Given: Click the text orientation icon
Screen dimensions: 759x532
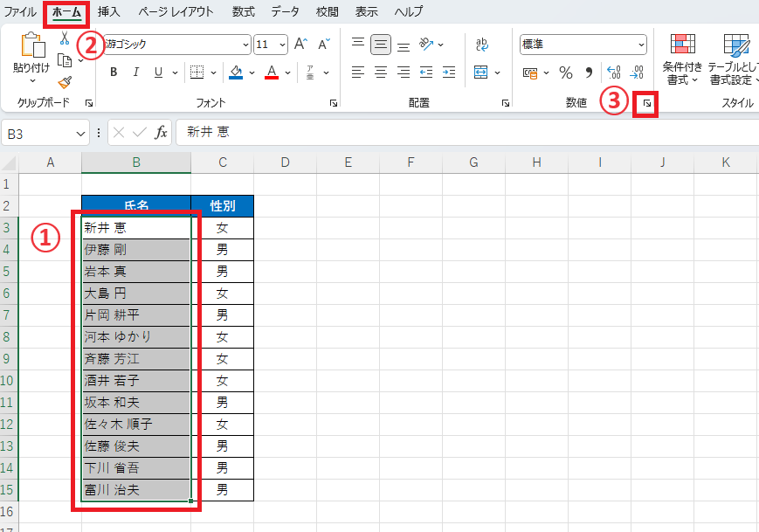Looking at the screenshot, I should point(426,44).
